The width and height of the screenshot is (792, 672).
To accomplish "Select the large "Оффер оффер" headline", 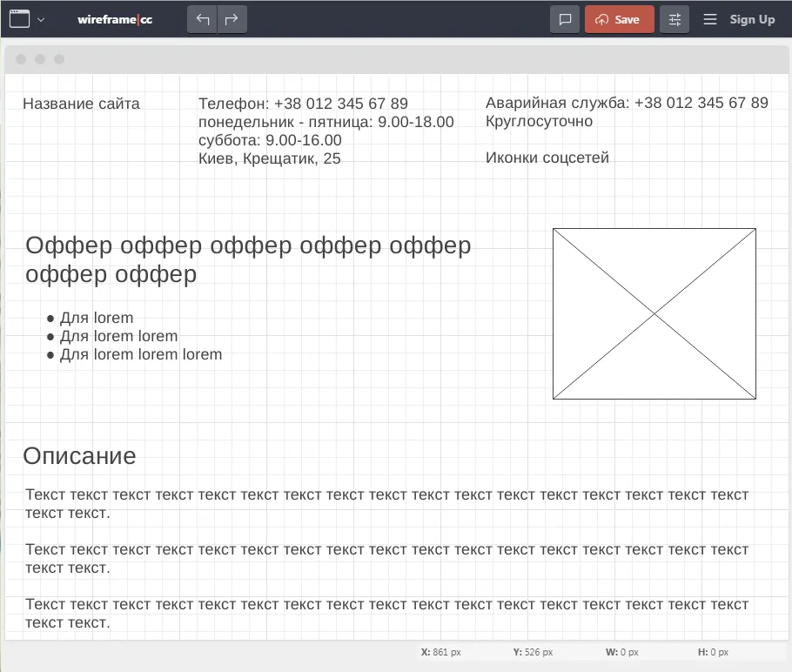I will pos(248,259).
